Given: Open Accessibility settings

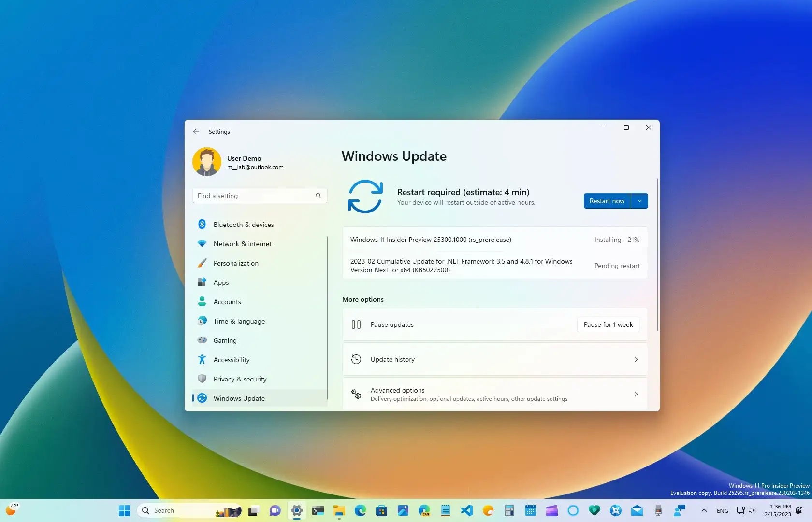Looking at the screenshot, I should click(x=260, y=360).
